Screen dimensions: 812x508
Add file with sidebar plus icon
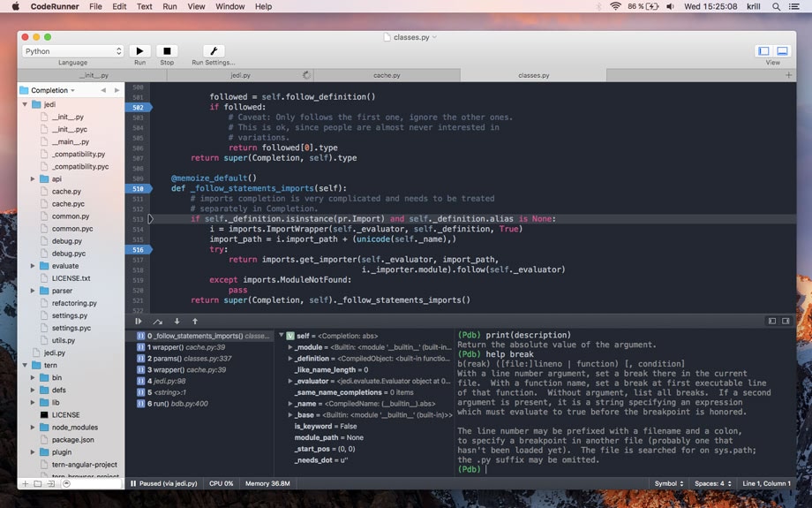click(25, 483)
